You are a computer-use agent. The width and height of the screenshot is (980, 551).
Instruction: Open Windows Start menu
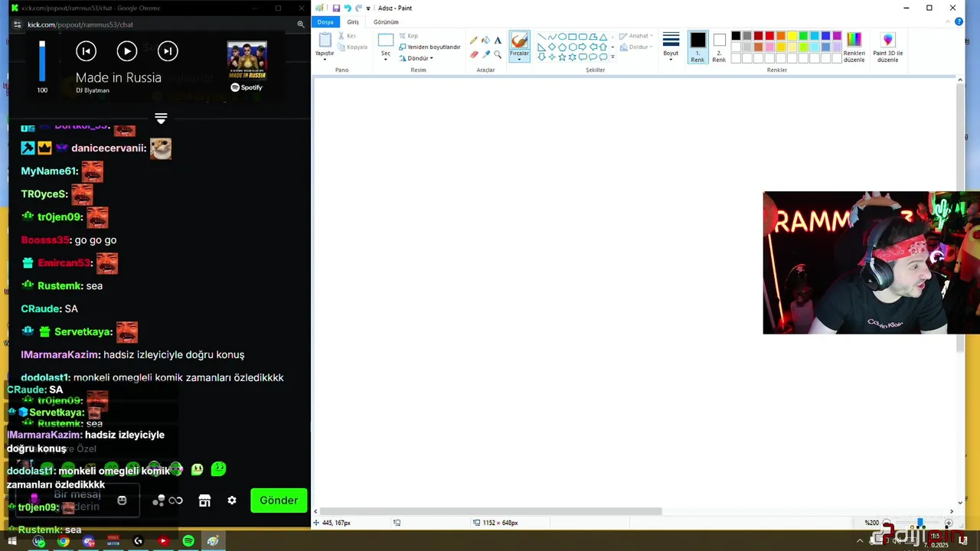(x=12, y=541)
